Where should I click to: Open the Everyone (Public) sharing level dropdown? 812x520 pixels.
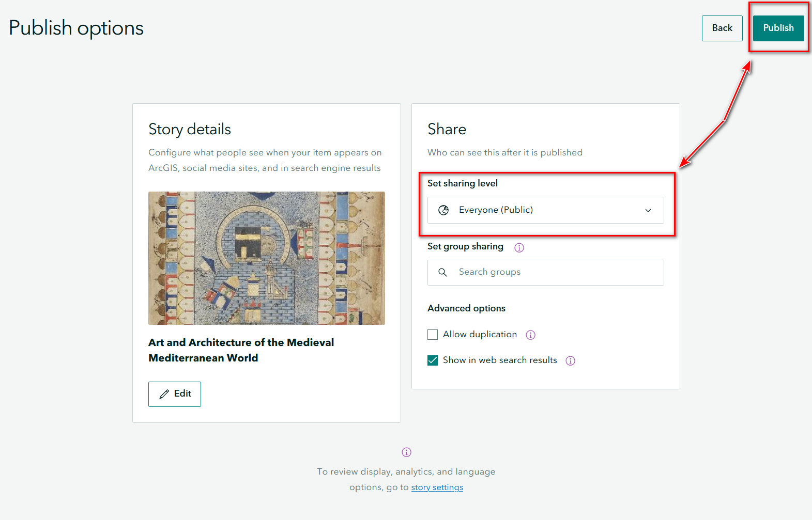click(x=546, y=210)
